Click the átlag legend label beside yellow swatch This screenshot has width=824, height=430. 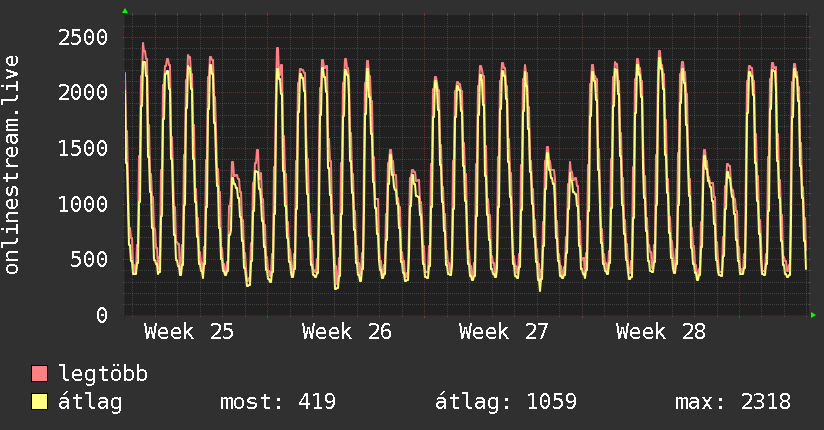coord(90,402)
